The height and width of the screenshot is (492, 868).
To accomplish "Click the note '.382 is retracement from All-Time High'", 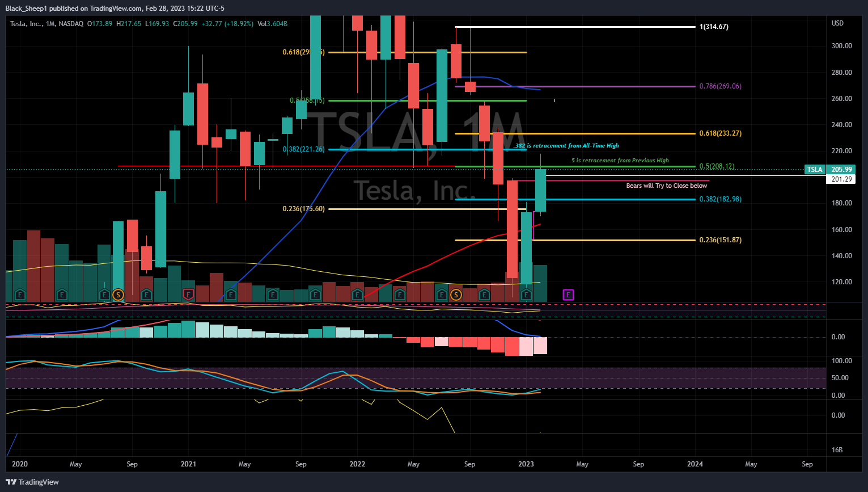I will point(566,146).
